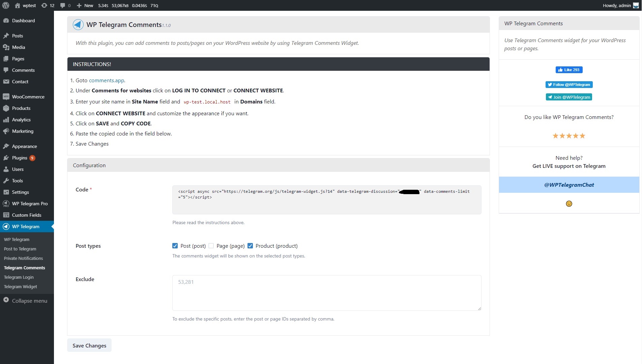642x364 pixels.
Task: Click the version number 1.1.0 text
Action: (166, 25)
